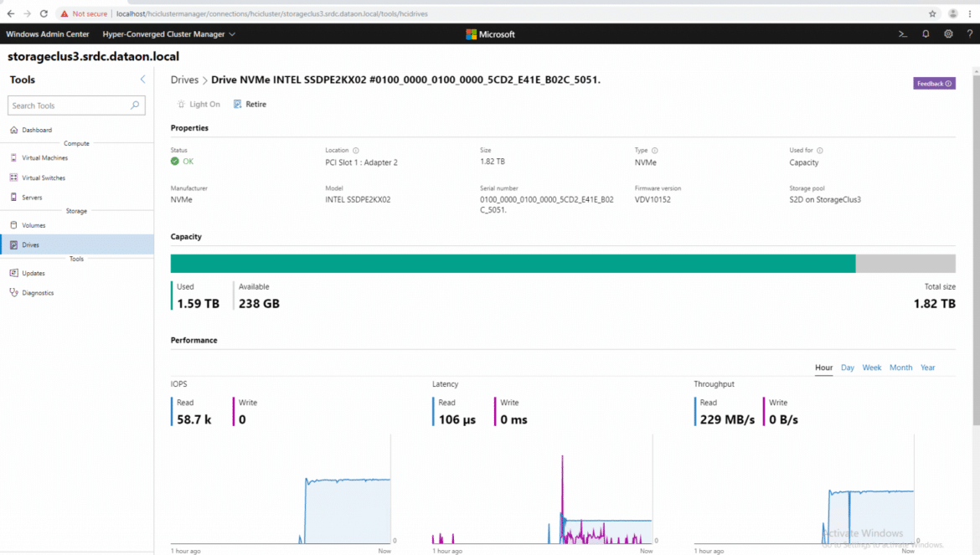Reload the page with the refresh icon
980x555 pixels.
click(x=44, y=13)
